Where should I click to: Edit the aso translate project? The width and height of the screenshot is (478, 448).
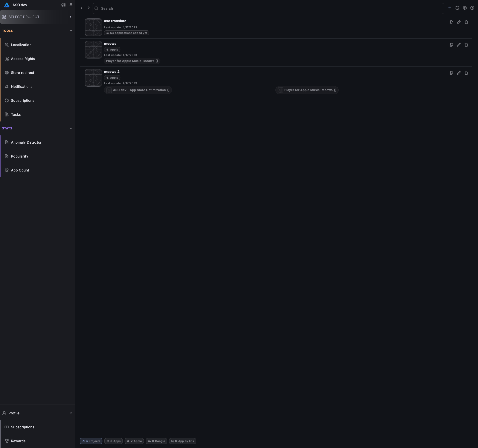459,22
